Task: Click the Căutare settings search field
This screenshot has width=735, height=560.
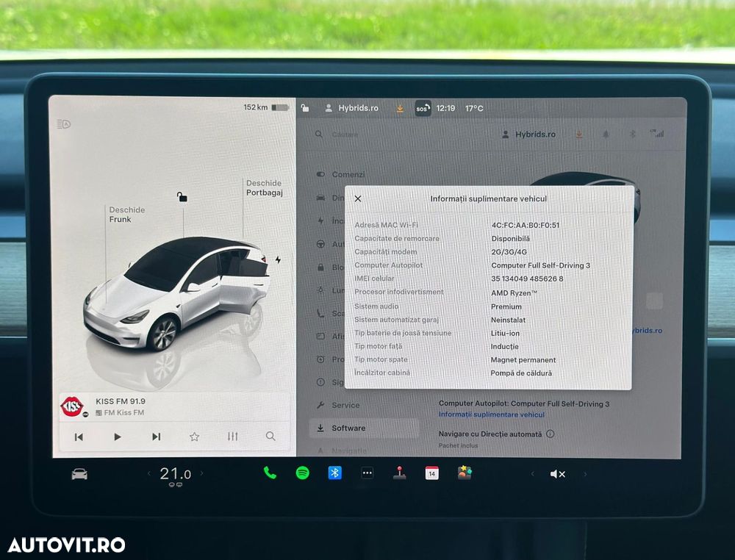Action: coord(345,134)
